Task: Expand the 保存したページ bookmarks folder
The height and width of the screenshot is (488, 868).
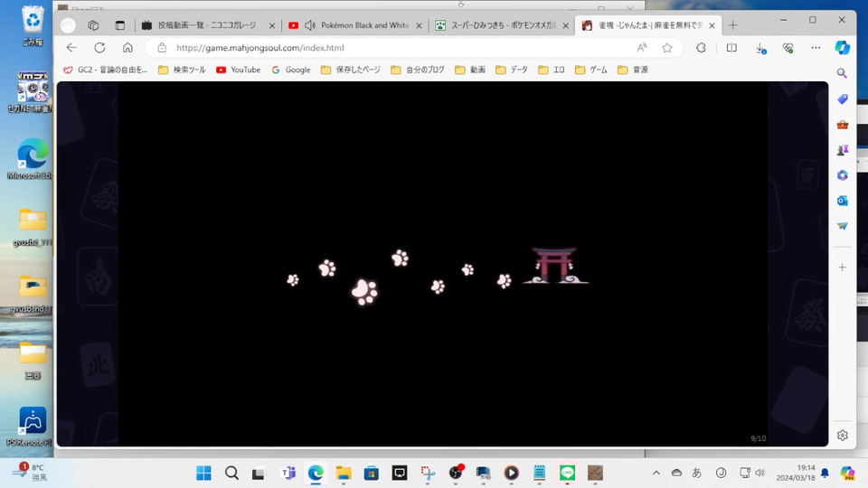Action: click(x=351, y=70)
